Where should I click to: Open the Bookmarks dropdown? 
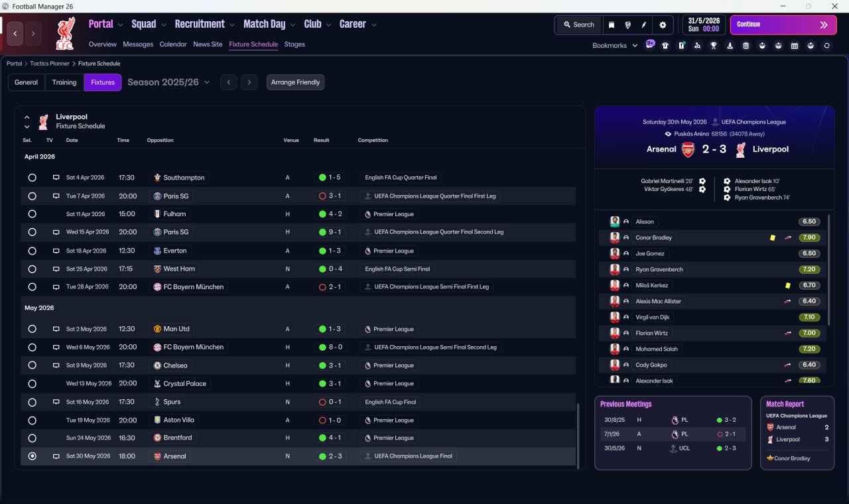coord(615,46)
